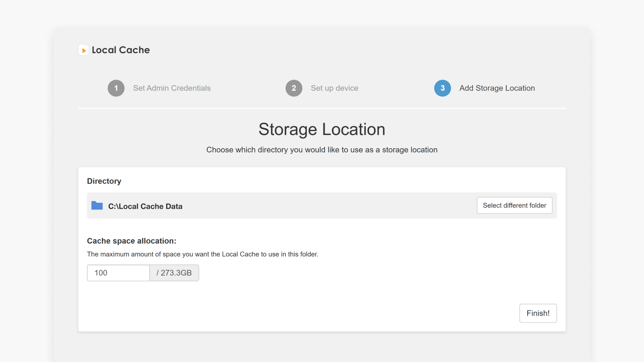The height and width of the screenshot is (362, 644).
Task: Select the C:\Local Cache Data directory path
Action: 145,206
